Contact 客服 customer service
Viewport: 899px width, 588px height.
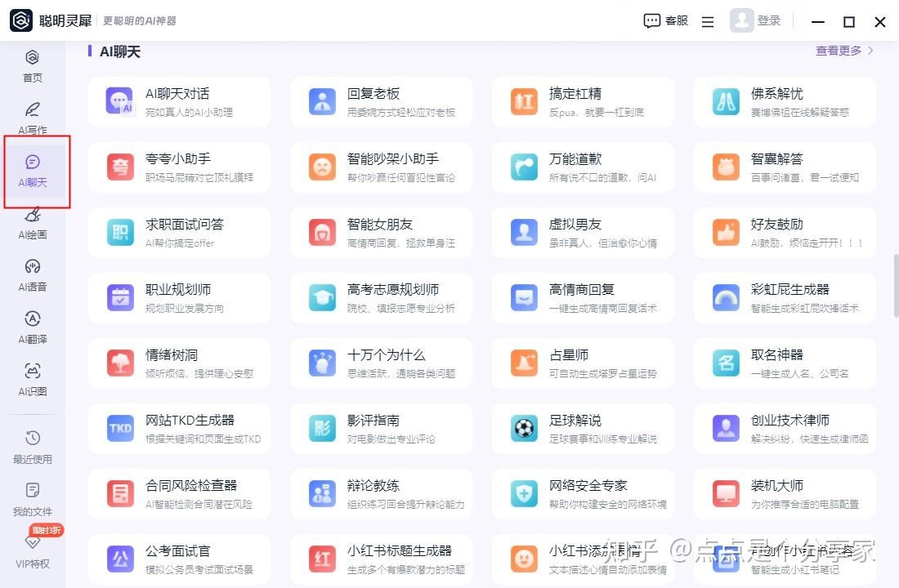(x=666, y=20)
